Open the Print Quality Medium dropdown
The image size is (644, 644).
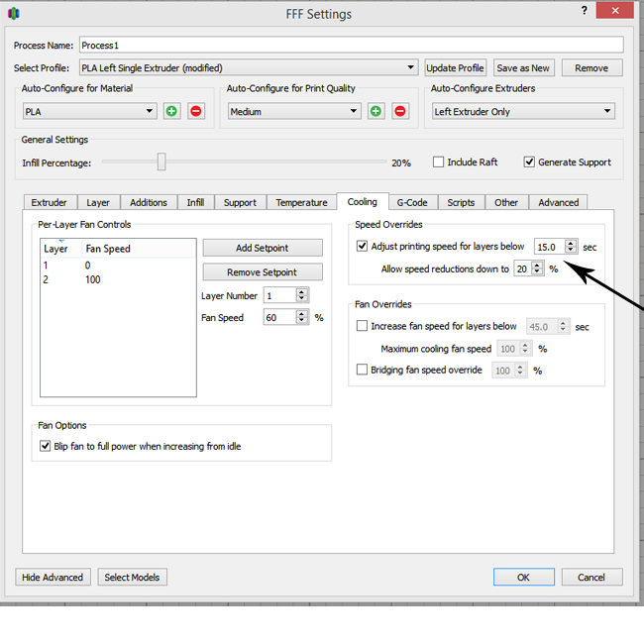click(293, 111)
